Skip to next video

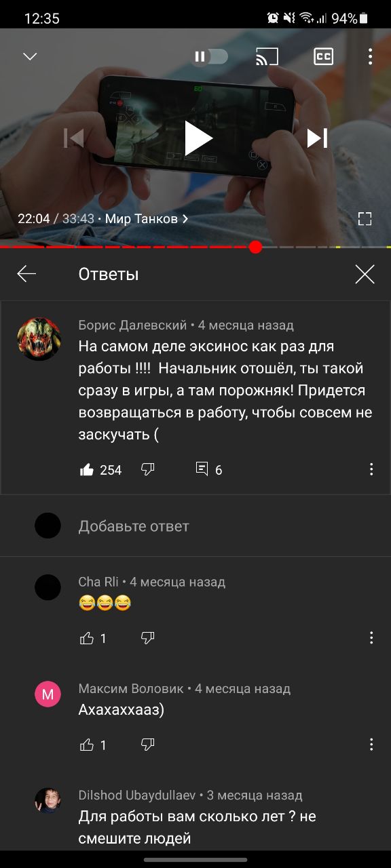[317, 138]
